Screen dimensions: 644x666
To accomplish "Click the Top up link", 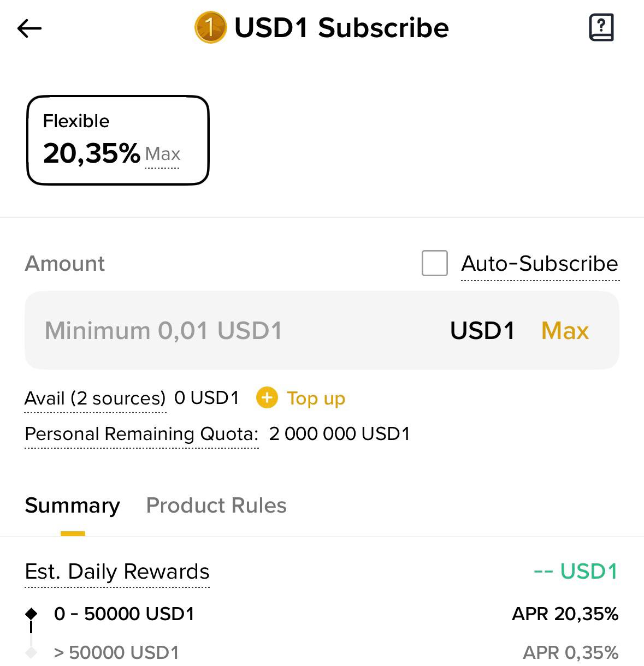I will pyautogui.click(x=316, y=398).
